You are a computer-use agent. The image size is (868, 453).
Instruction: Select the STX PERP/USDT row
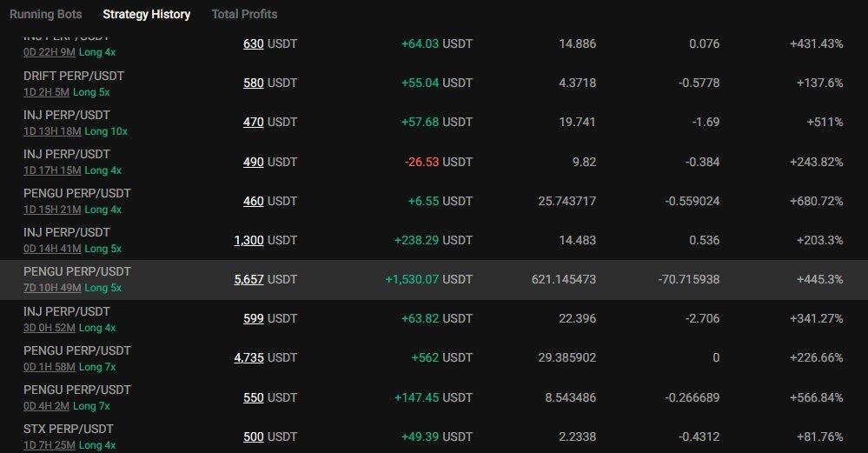434,436
